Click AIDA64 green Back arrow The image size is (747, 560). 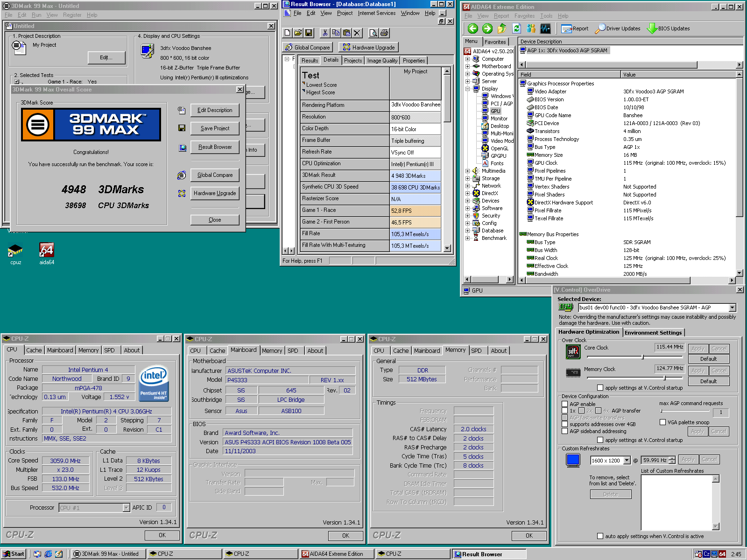[473, 28]
